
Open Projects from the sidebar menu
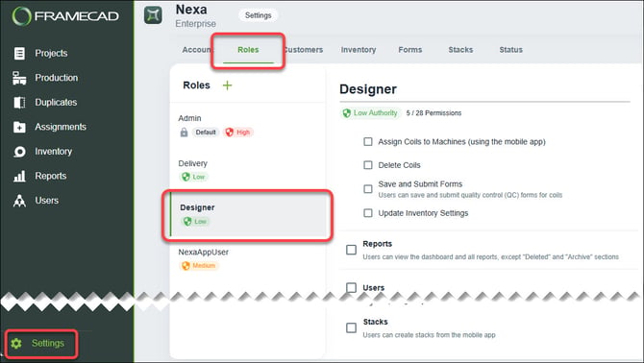(51, 54)
